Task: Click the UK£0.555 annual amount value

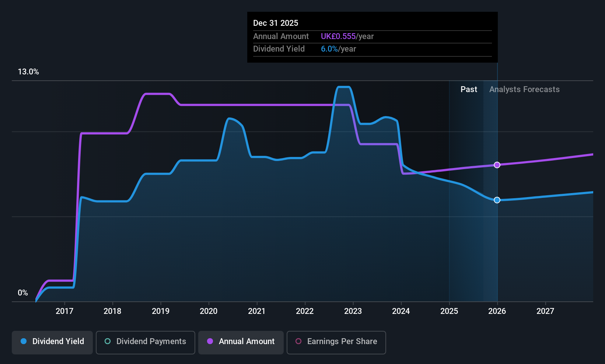Action: click(x=338, y=36)
